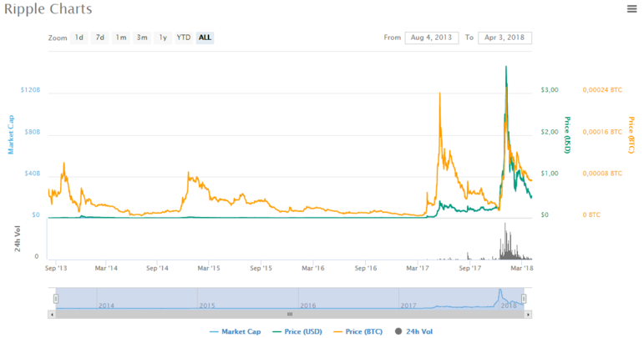Screen dimensions: 644x338
Task: Select the 1y zoom range
Action: (x=163, y=38)
